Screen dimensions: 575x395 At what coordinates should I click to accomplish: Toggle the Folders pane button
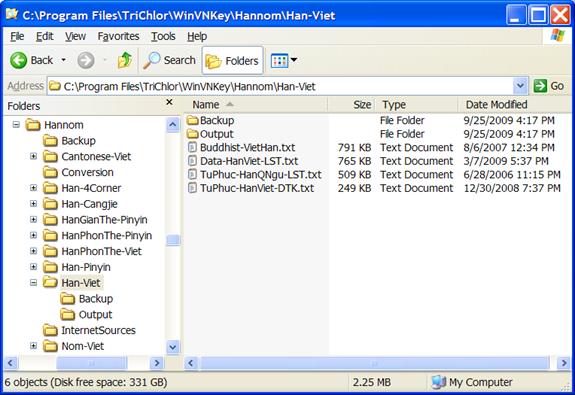click(232, 61)
